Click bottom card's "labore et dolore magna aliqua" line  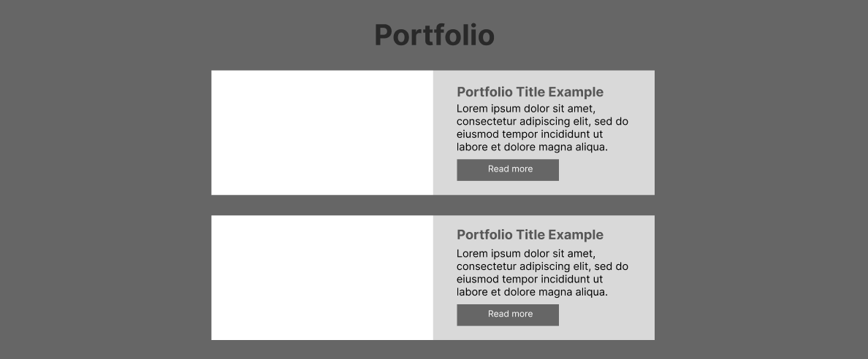coord(532,292)
